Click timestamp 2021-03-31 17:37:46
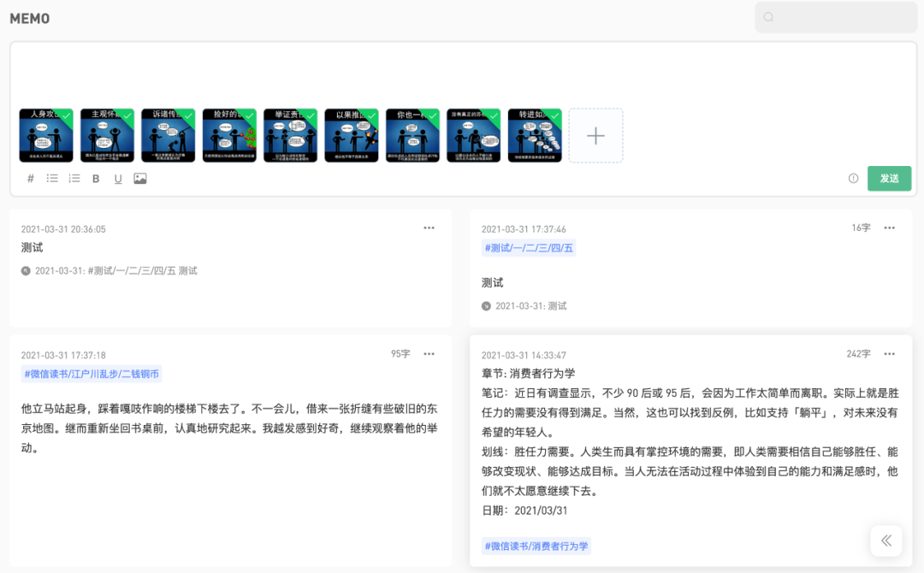The image size is (924, 573). tap(524, 229)
